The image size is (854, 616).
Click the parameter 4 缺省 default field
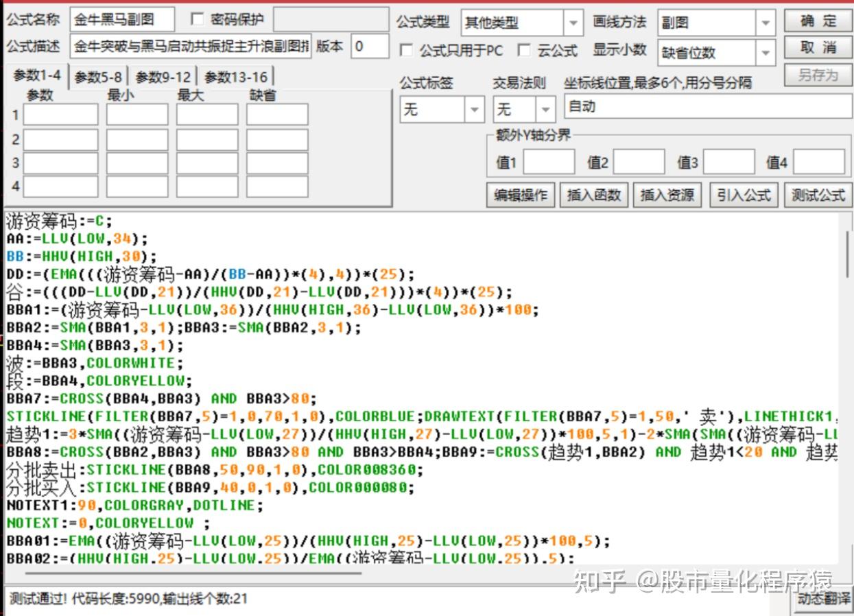(x=277, y=187)
